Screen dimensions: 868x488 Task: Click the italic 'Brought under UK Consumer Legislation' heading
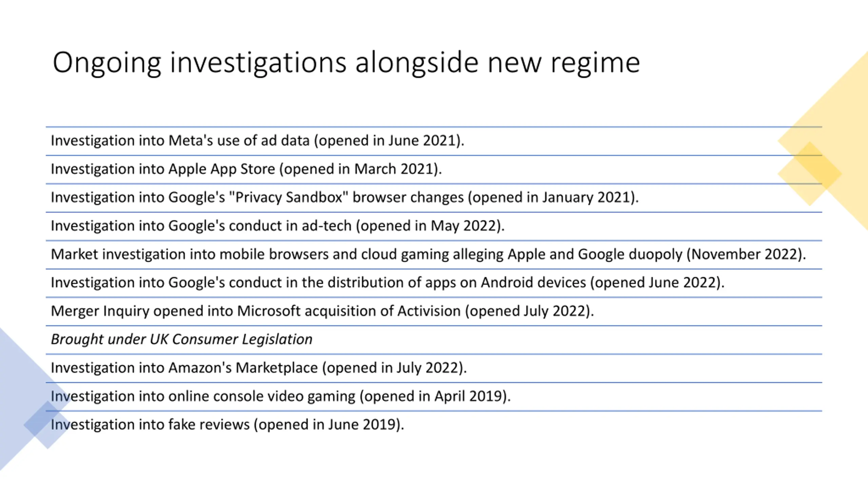pos(181,340)
